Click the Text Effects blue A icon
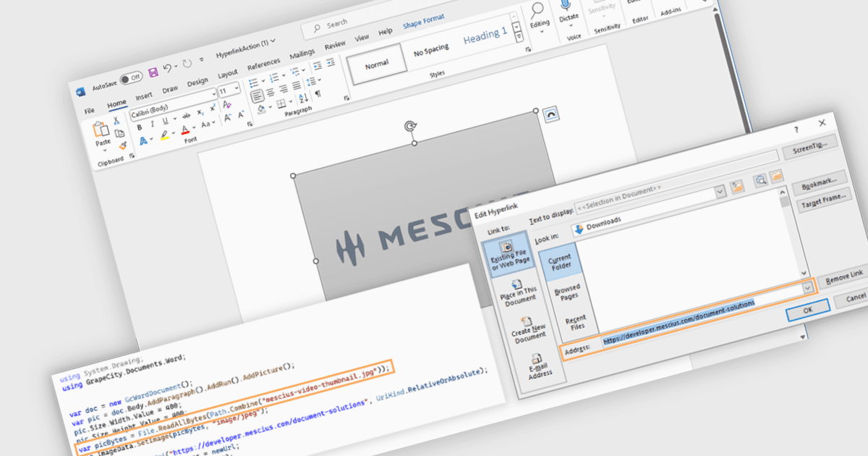868x456 pixels. (143, 140)
